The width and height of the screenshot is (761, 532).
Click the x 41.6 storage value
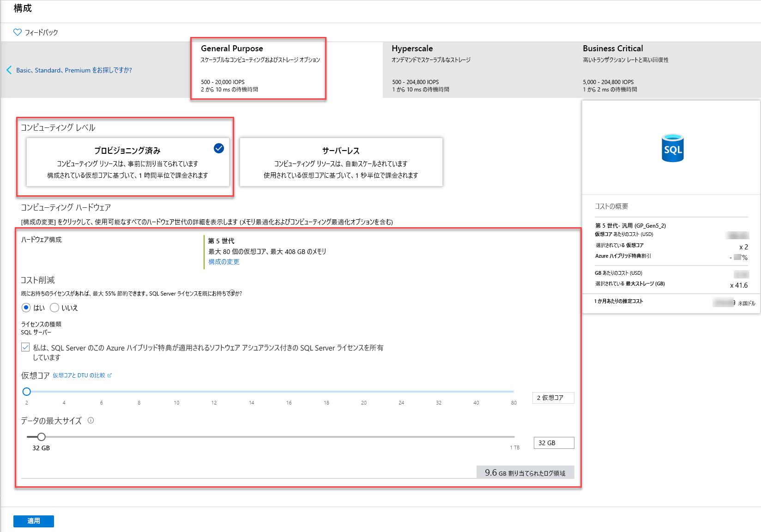point(739,285)
